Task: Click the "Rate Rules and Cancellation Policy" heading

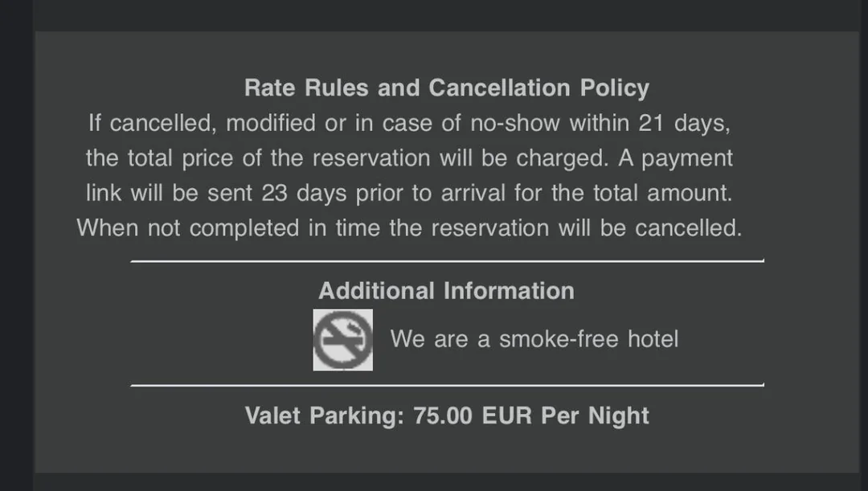Action: coord(446,88)
